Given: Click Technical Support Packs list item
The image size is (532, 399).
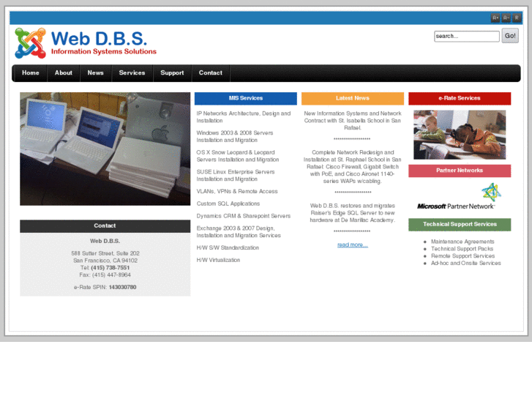Looking at the screenshot, I should point(462,249).
